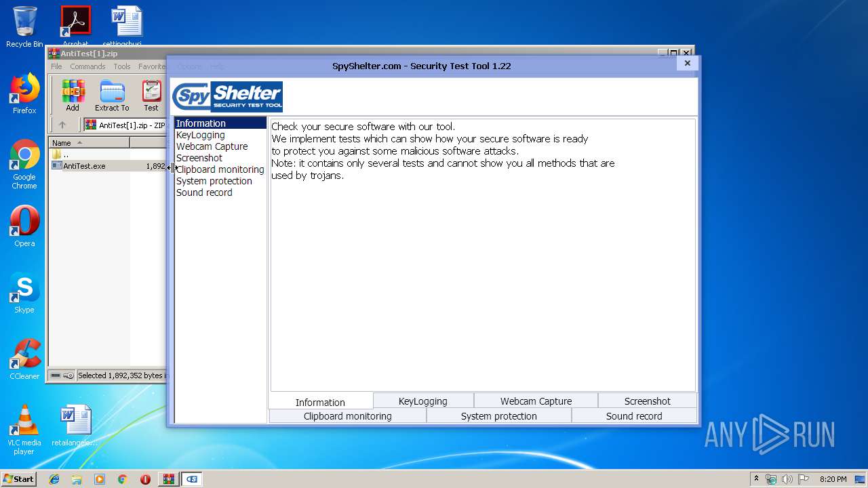Open the WinRAR Commands menu

[87, 66]
